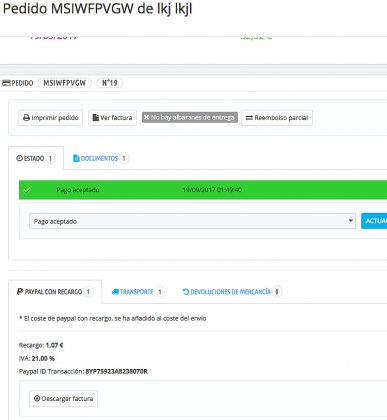This screenshot has height=420, width=387.
Task: Click the page title Pedido MSIWFPVGW de lkj lkjl
Action: (97, 9)
